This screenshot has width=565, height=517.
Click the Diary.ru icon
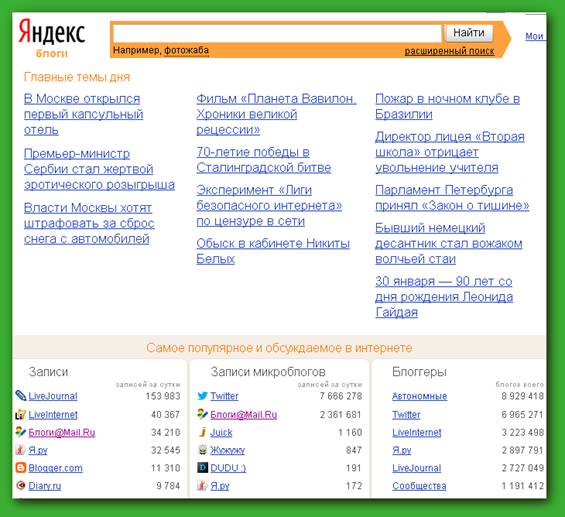21,485
